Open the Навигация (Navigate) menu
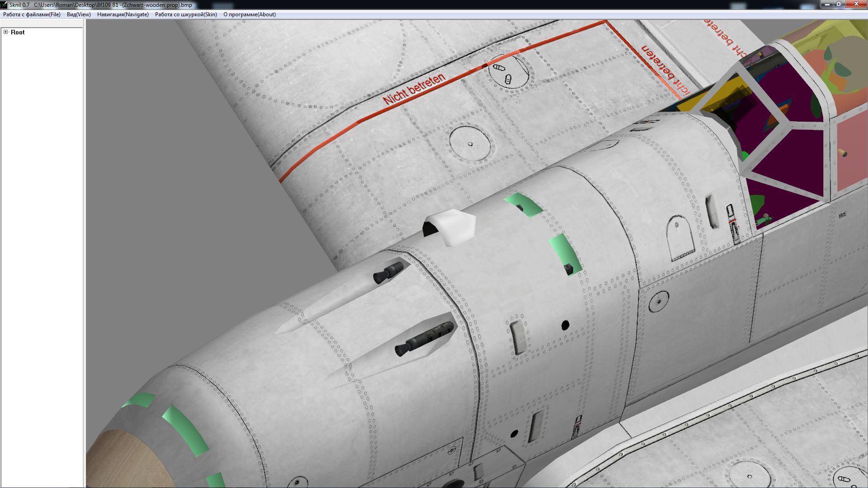The image size is (868, 488). [123, 14]
